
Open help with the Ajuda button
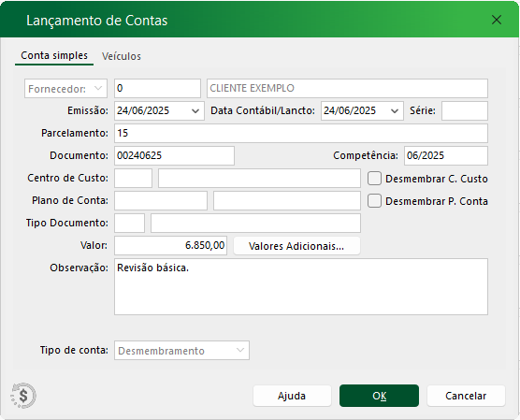292,396
